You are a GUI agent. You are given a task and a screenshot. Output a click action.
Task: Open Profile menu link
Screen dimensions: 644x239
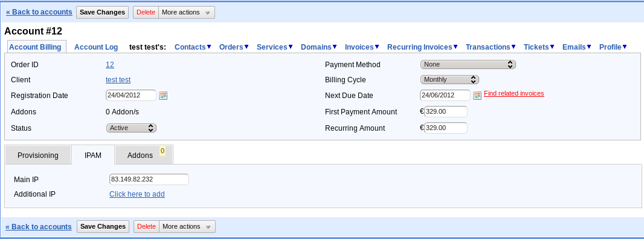pos(610,47)
